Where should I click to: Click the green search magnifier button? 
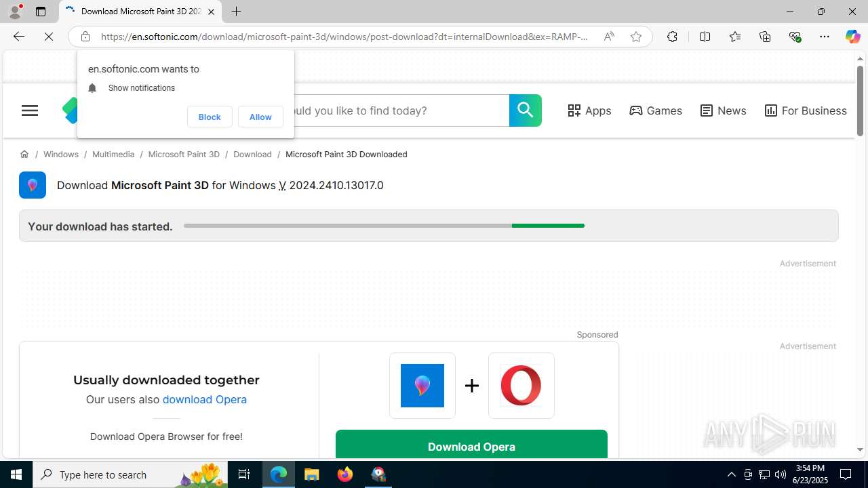[526, 110]
